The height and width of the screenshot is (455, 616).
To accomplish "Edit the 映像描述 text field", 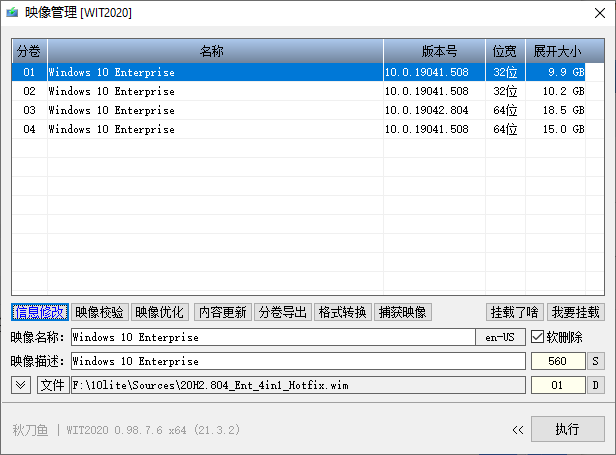I will (298, 361).
